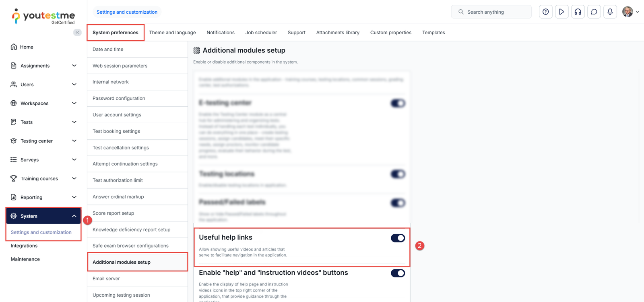The height and width of the screenshot is (302, 644).
Task: Switch to the Notifications tab
Action: (221, 33)
